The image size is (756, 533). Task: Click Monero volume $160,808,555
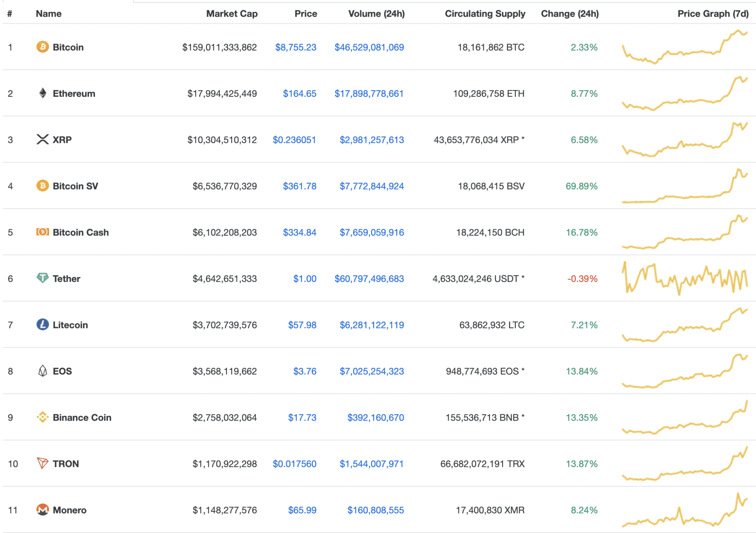[x=375, y=510]
